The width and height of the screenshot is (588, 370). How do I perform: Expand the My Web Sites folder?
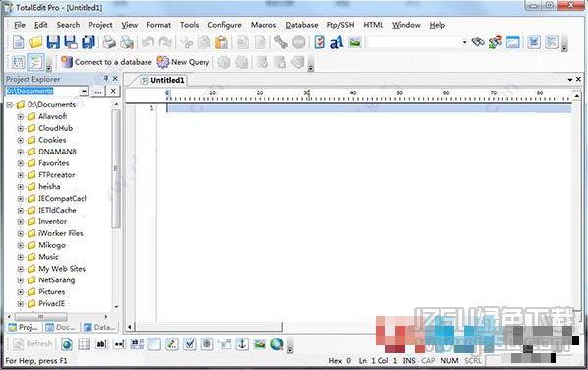(21, 269)
